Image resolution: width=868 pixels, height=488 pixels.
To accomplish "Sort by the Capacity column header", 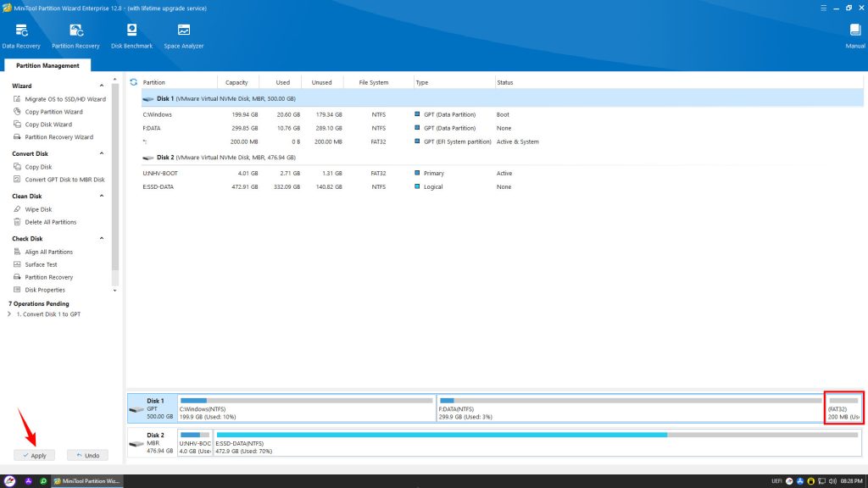I will pyautogui.click(x=238, y=82).
